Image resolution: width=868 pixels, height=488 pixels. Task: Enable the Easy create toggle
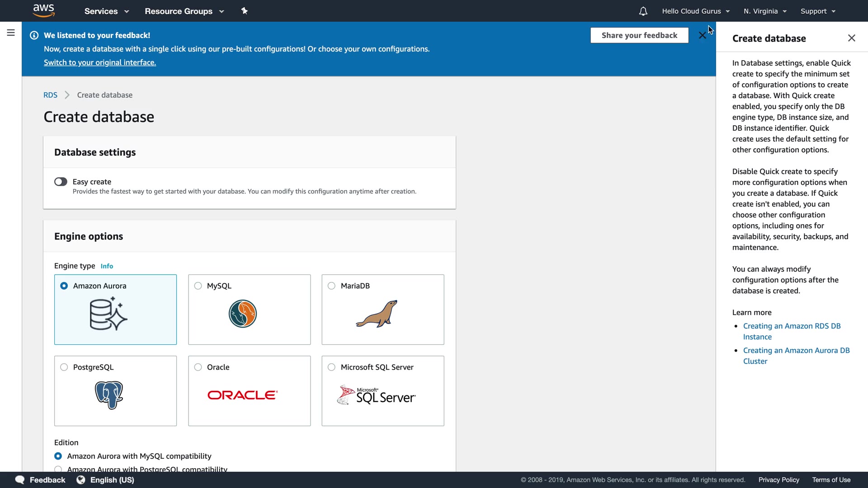pyautogui.click(x=61, y=182)
